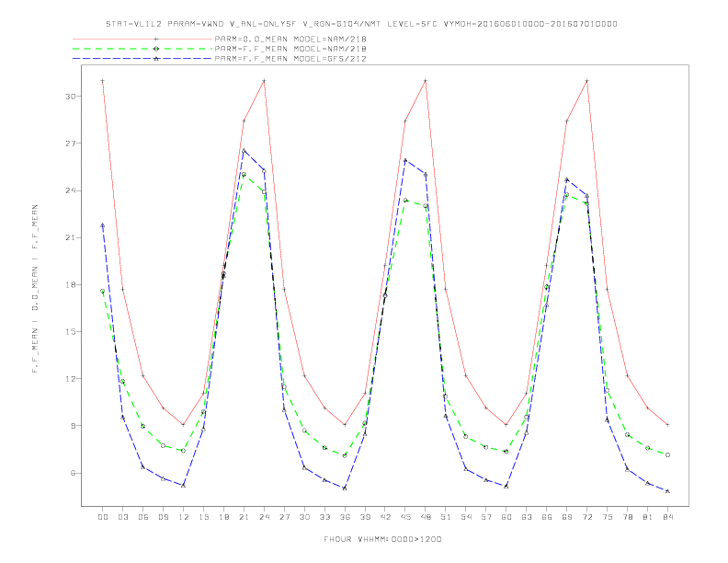Click y-axis tick value 21
Viewport: 728px width, 563px height.
pyautogui.click(x=70, y=238)
